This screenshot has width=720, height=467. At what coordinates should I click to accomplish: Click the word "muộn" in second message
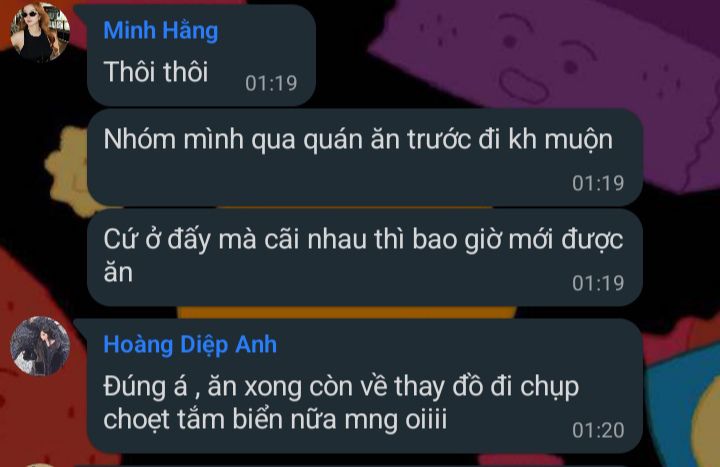(579, 140)
